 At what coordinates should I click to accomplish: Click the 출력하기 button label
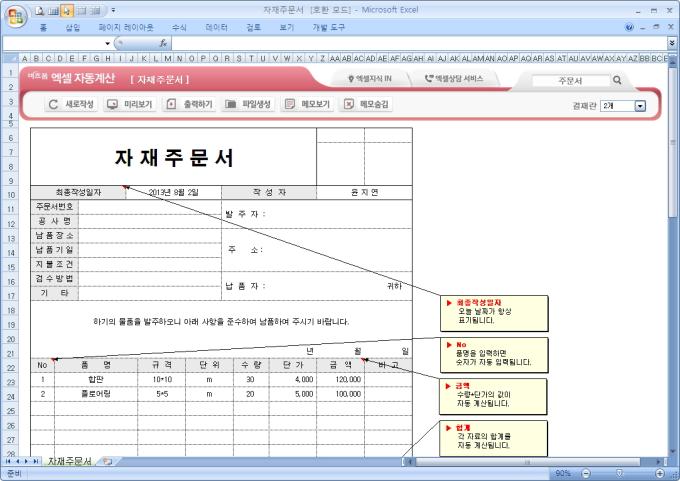pos(198,104)
